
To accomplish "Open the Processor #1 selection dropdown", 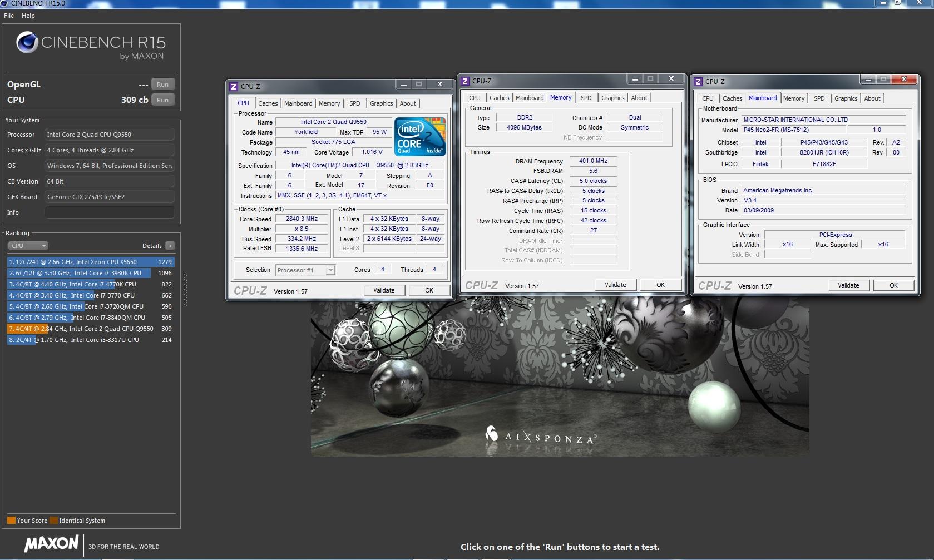I will pyautogui.click(x=305, y=270).
